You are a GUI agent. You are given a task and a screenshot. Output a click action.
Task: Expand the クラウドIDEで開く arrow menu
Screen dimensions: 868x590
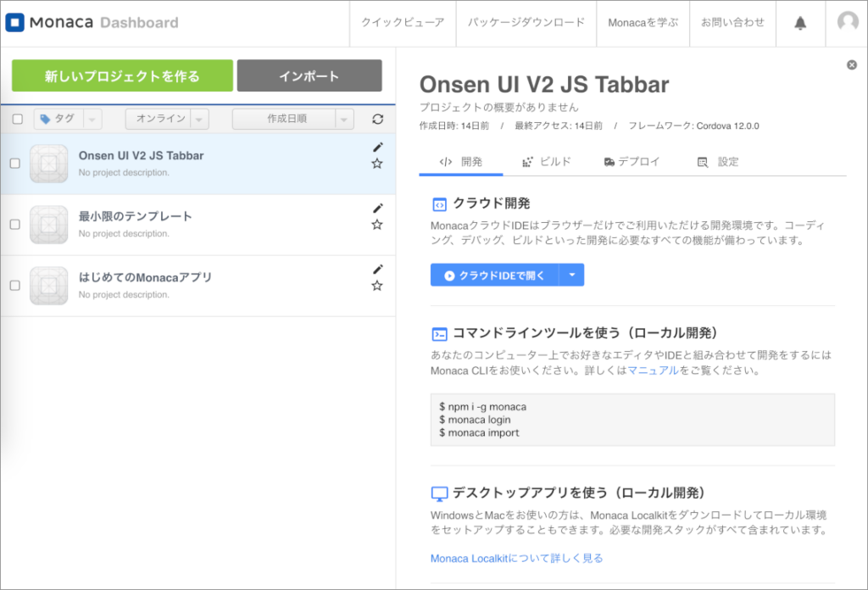572,276
